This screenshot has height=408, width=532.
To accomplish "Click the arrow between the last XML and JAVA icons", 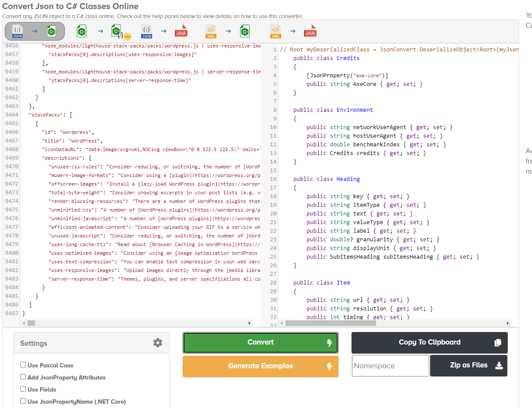I will coord(293,31).
